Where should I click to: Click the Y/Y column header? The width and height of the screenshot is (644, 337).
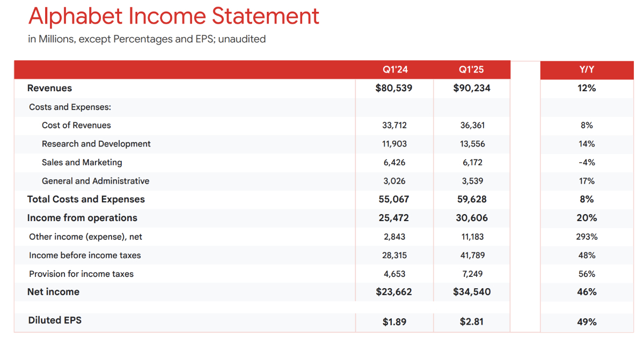coord(587,70)
